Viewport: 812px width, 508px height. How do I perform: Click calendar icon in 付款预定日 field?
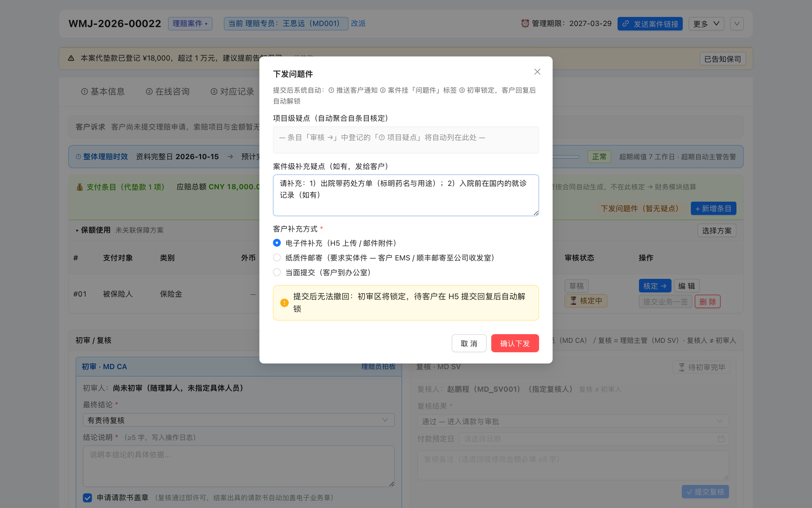point(721,439)
